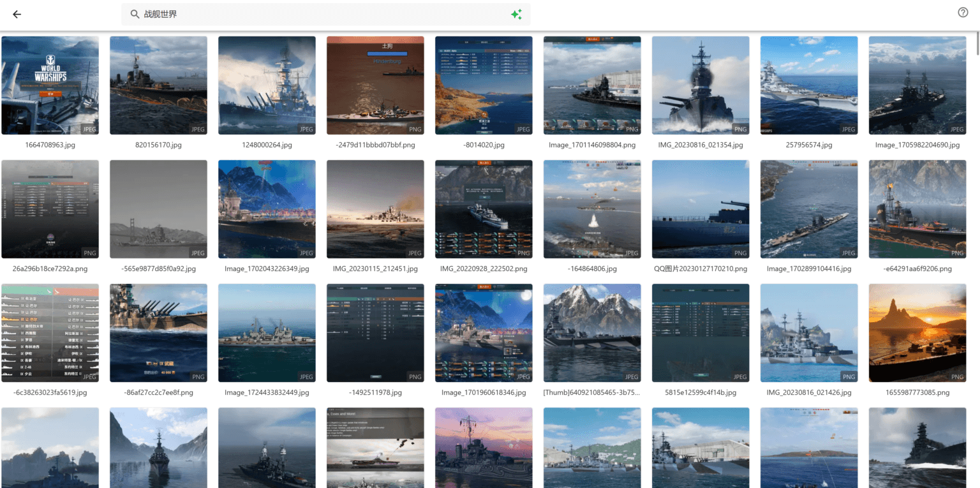The height and width of the screenshot is (488, 980).
Task: Open sunset thumbnail 1655987773085.png
Action: (917, 333)
